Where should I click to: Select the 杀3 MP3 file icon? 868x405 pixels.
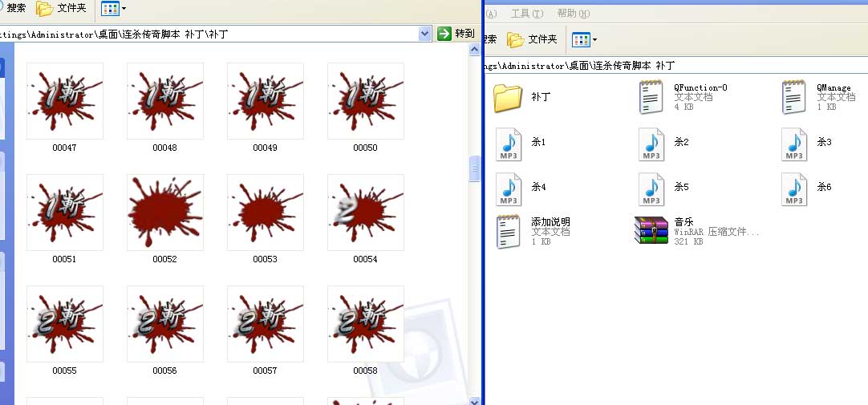click(x=794, y=144)
